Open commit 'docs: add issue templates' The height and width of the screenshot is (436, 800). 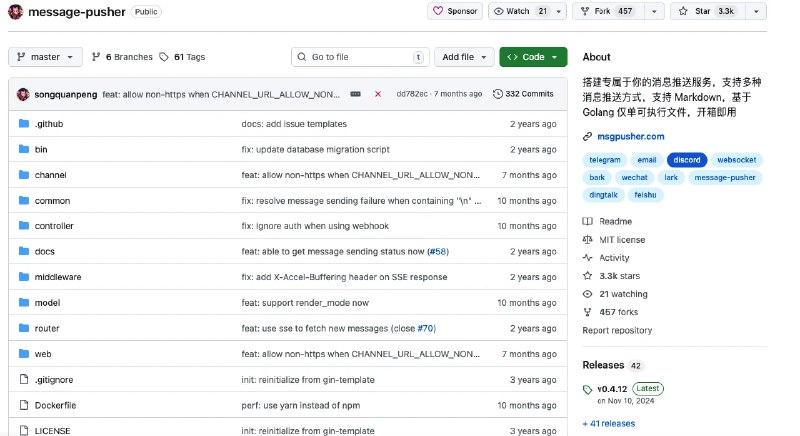(x=294, y=124)
